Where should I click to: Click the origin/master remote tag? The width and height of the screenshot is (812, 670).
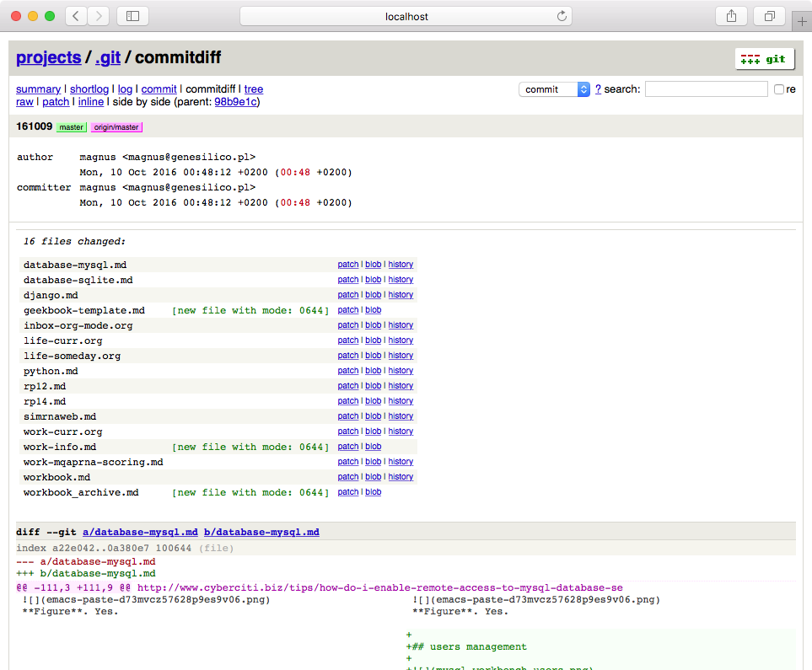pos(116,127)
